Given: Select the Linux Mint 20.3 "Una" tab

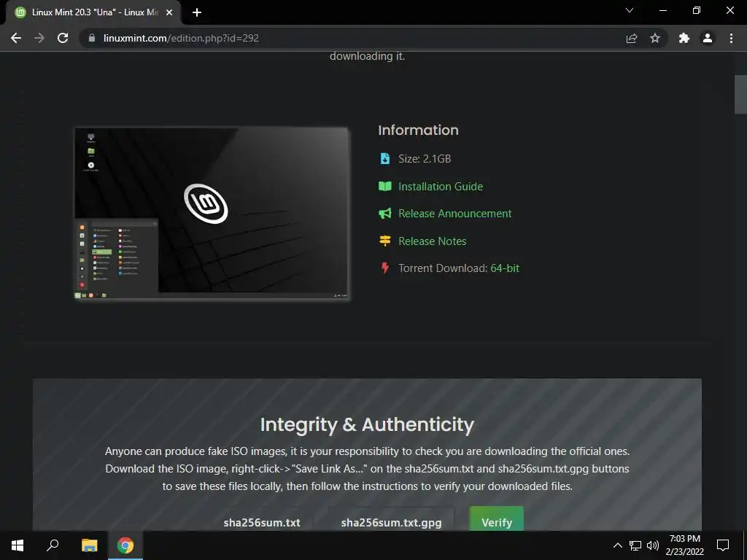Looking at the screenshot, I should tap(93, 12).
